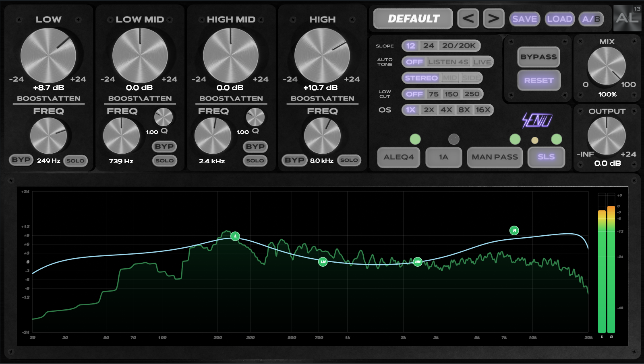The width and height of the screenshot is (644, 364).
Task: Click the grey indicator above 1A
Action: click(454, 139)
